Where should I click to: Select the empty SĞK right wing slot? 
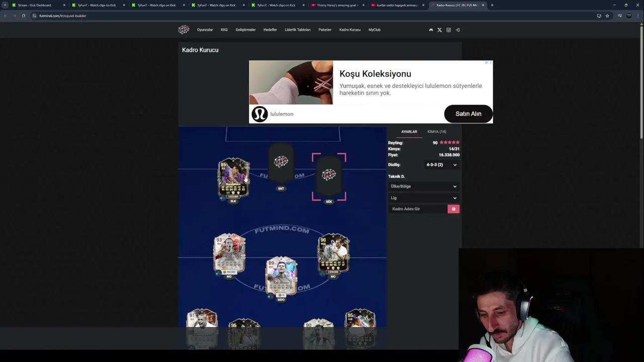point(329,177)
